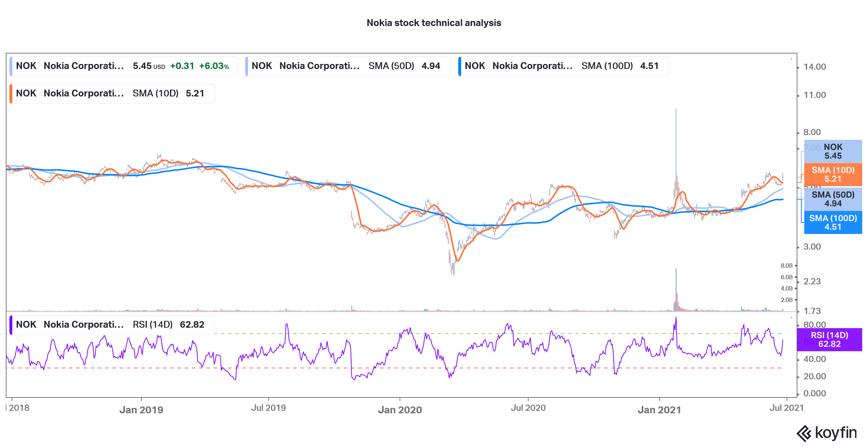Click the 2018 label at the start of the date axis

tap(19, 408)
